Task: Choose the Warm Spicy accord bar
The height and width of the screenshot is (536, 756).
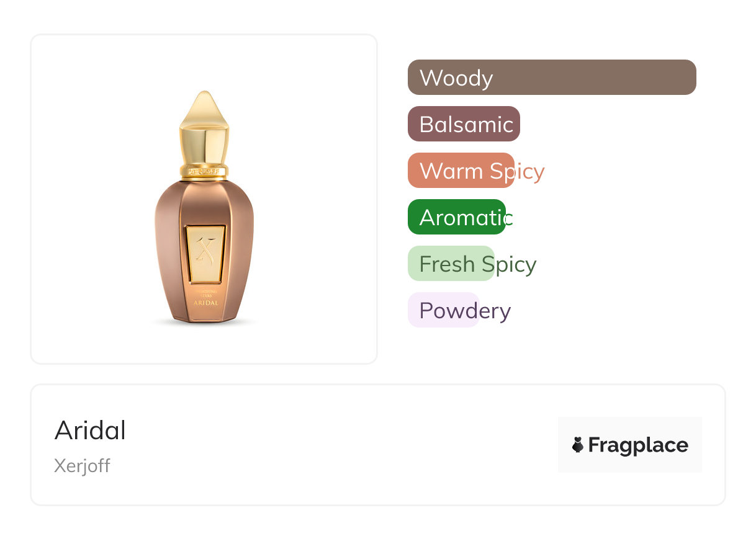Action: [x=461, y=171]
